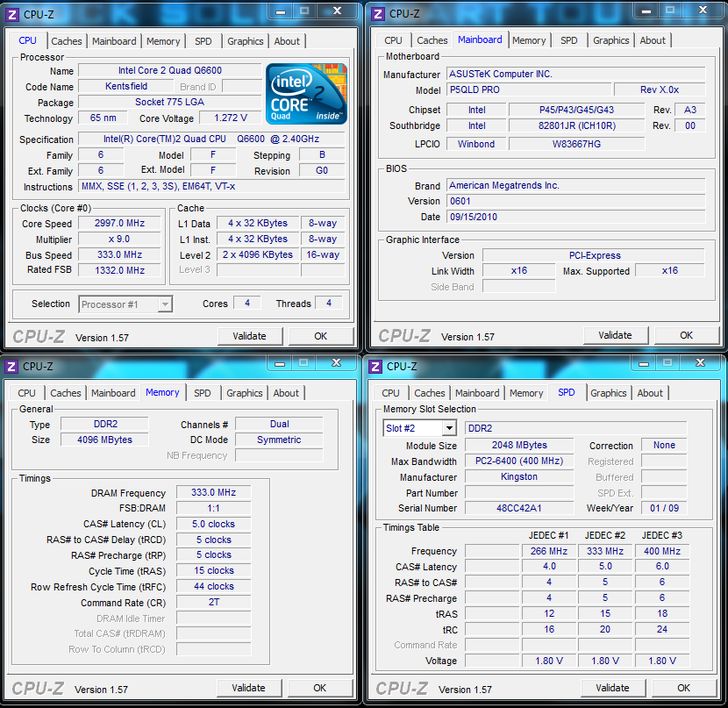The image size is (728, 708).
Task: Close the bottom-right CPU-Z window
Action: tap(700, 363)
